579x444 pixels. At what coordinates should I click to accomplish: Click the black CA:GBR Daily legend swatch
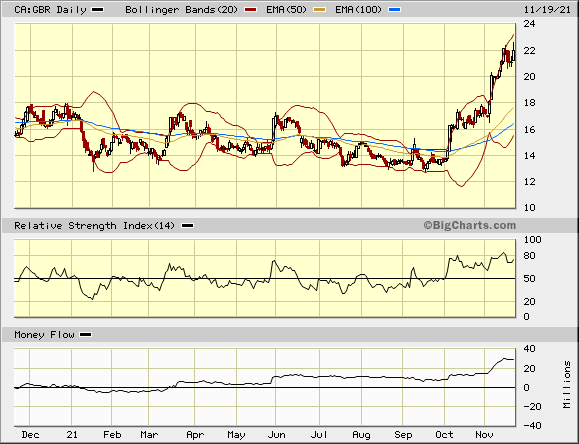98,10
